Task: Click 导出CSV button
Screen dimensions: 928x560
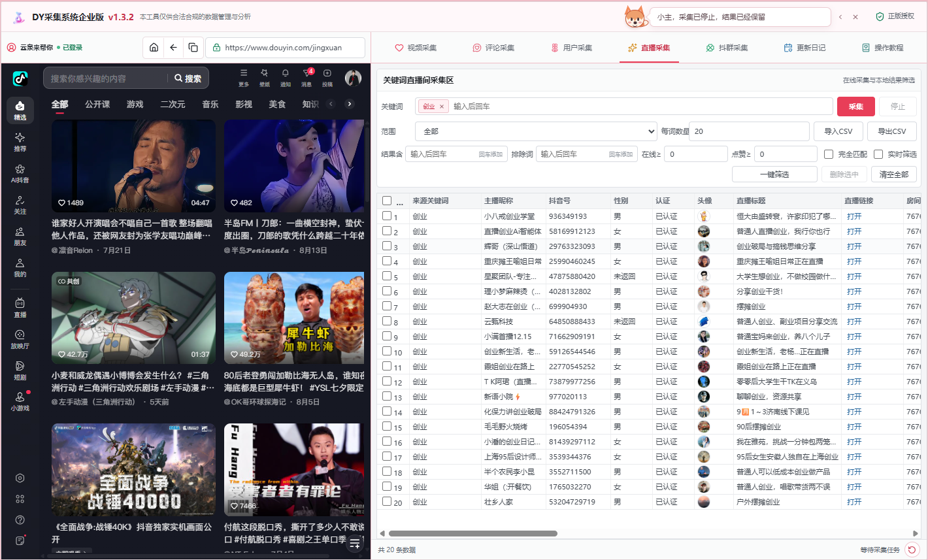Action: 892,131
